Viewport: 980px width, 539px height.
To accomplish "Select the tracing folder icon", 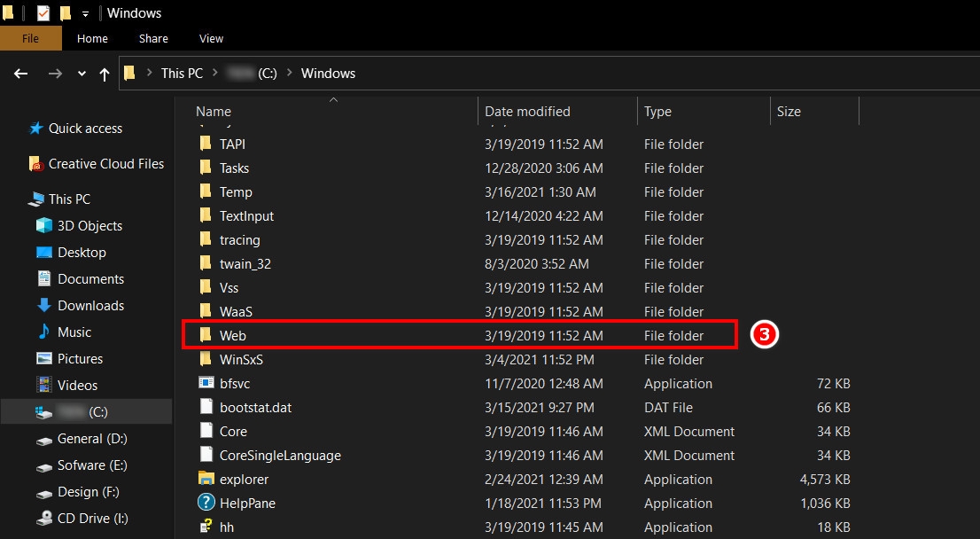I will click(206, 239).
